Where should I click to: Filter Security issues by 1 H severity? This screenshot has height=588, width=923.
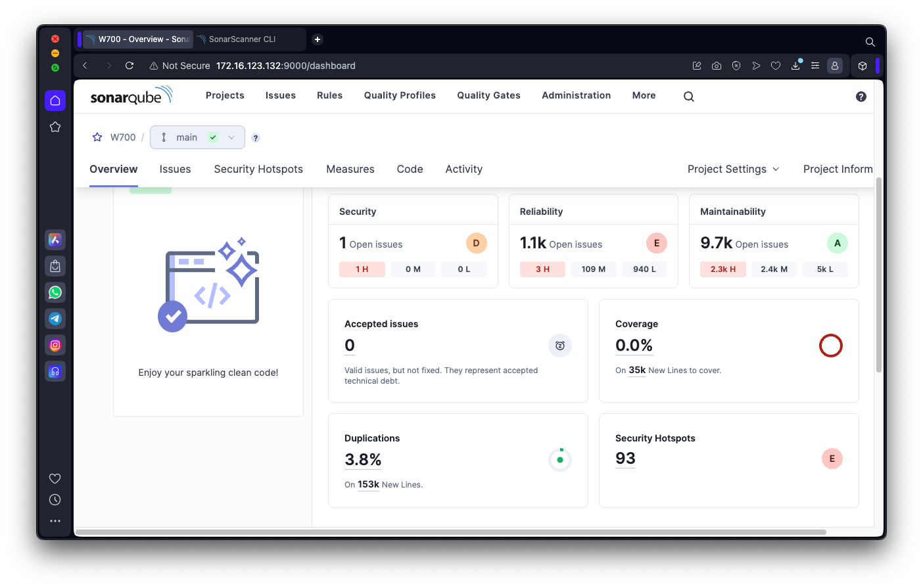362,269
